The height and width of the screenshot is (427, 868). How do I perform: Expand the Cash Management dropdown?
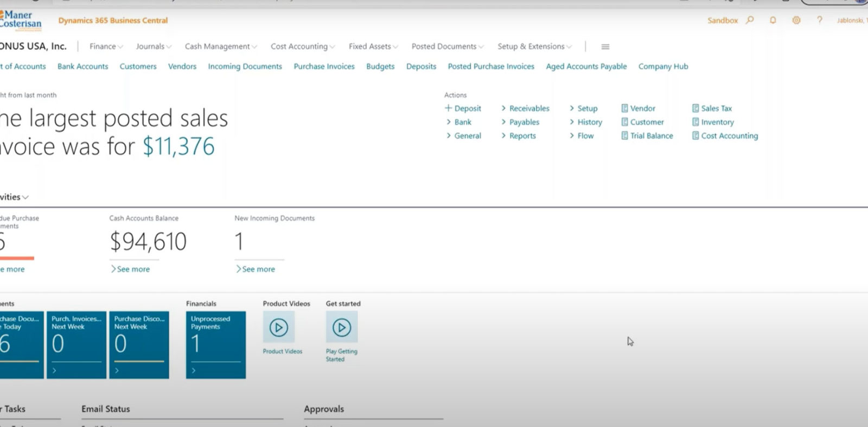(x=220, y=47)
